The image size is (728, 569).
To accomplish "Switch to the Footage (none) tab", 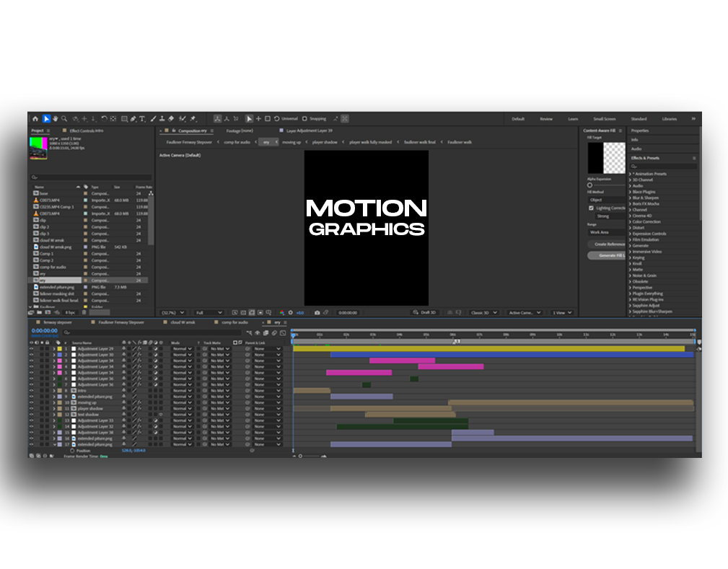I will [240, 131].
